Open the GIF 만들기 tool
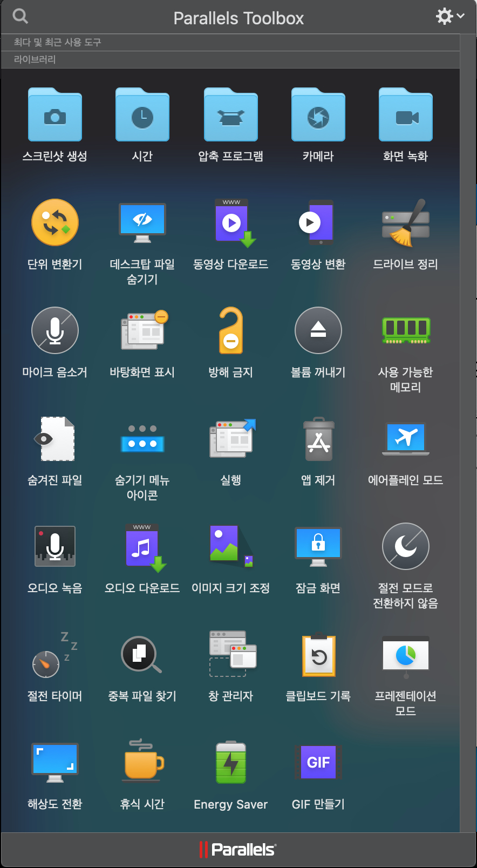Image resolution: width=477 pixels, height=868 pixels. [318, 762]
